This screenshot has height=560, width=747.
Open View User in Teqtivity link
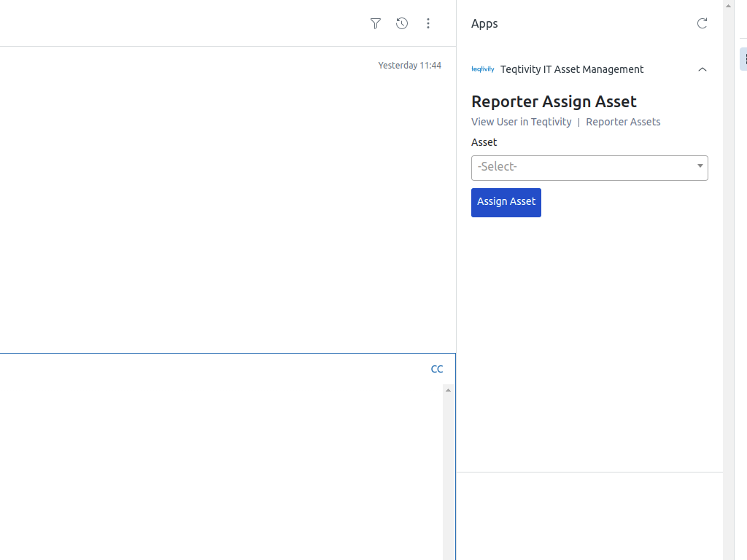coord(521,122)
